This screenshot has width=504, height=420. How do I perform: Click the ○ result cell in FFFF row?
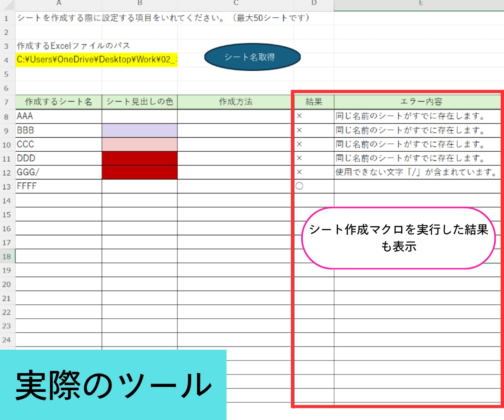314,186
